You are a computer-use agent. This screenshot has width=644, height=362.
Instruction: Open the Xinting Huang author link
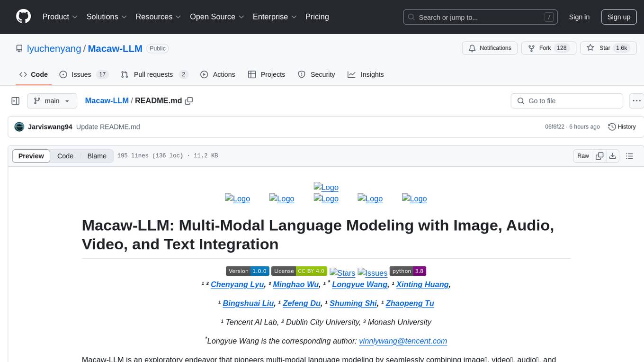pos(422,284)
